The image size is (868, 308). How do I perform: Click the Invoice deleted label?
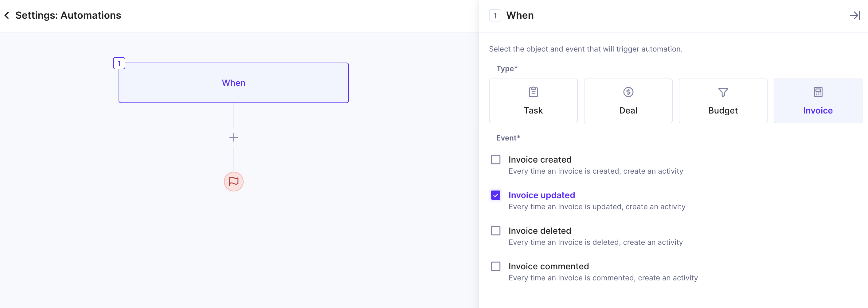(x=539, y=231)
